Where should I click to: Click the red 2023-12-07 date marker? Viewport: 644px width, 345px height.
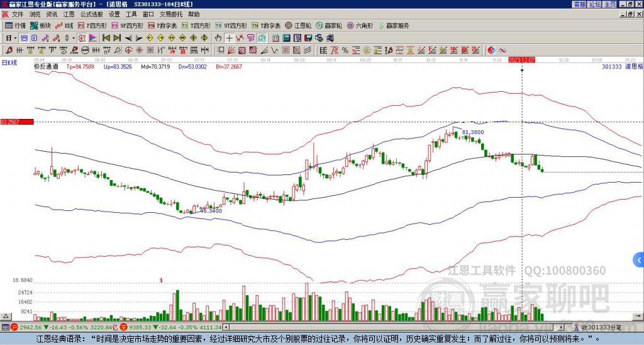pyautogui.click(x=521, y=60)
